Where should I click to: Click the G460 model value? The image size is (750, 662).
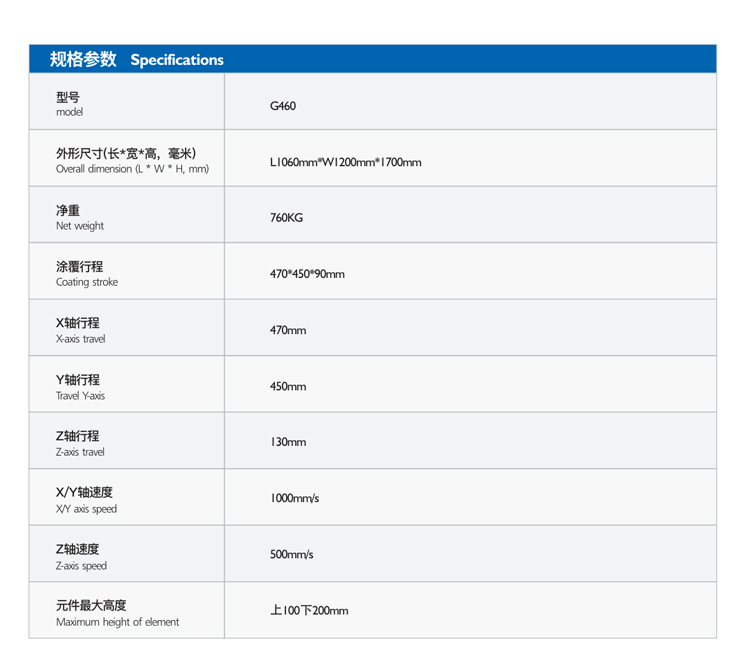283,105
